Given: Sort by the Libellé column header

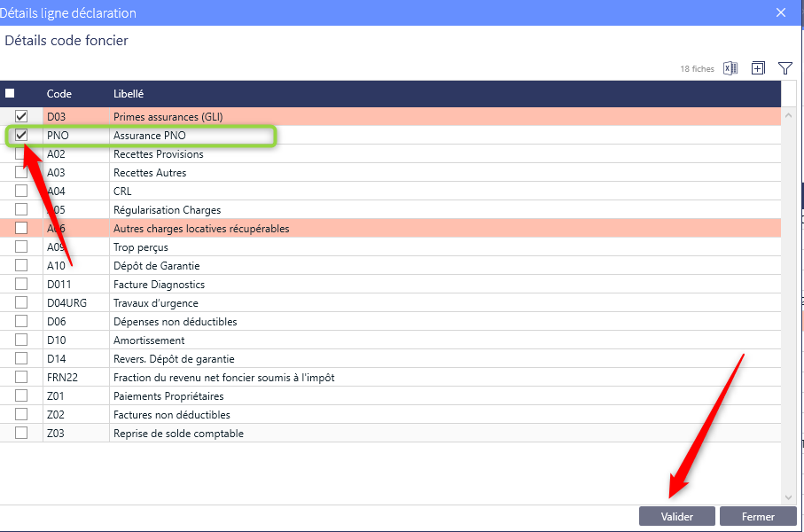Looking at the screenshot, I should pyautogui.click(x=129, y=94).
